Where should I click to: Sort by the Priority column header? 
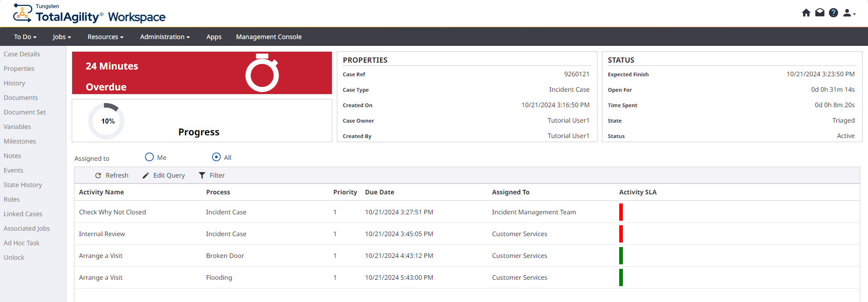point(345,192)
